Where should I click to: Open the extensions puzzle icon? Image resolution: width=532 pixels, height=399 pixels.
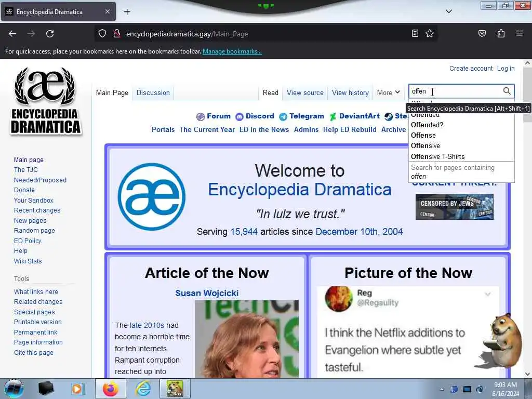(501, 34)
